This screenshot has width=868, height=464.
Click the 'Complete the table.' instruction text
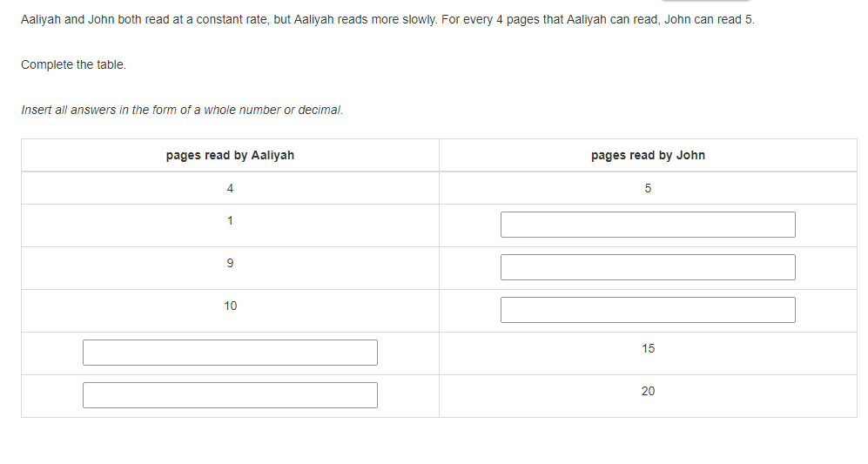(74, 64)
